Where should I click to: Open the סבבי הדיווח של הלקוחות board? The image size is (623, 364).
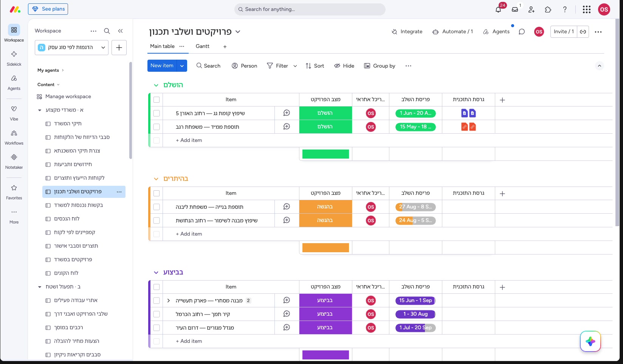pos(82,137)
